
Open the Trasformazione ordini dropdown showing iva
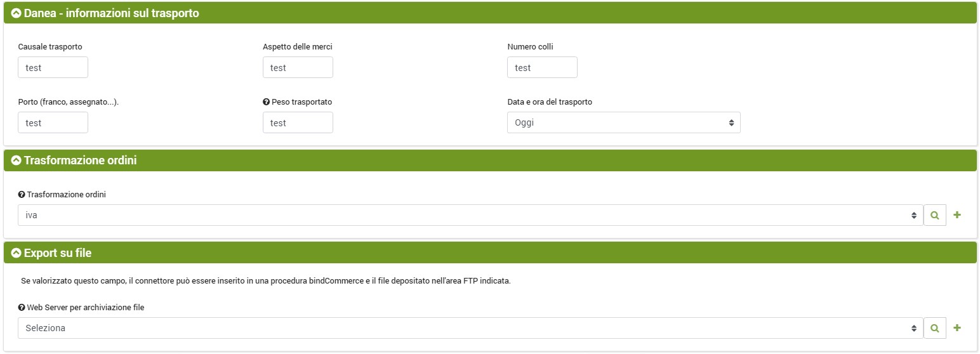[470, 215]
